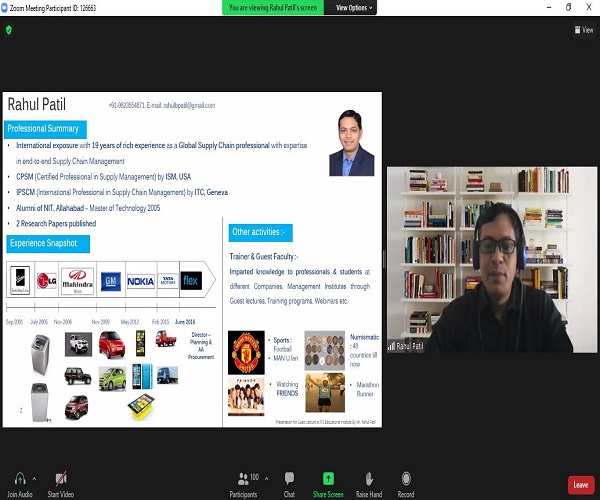Click the red Chevrolet car image
The width and height of the screenshot is (600, 500).
[x=112, y=345]
